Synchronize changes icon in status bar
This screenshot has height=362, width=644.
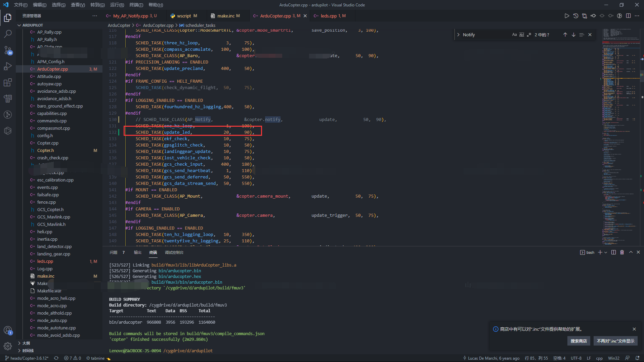pyautogui.click(x=56, y=358)
